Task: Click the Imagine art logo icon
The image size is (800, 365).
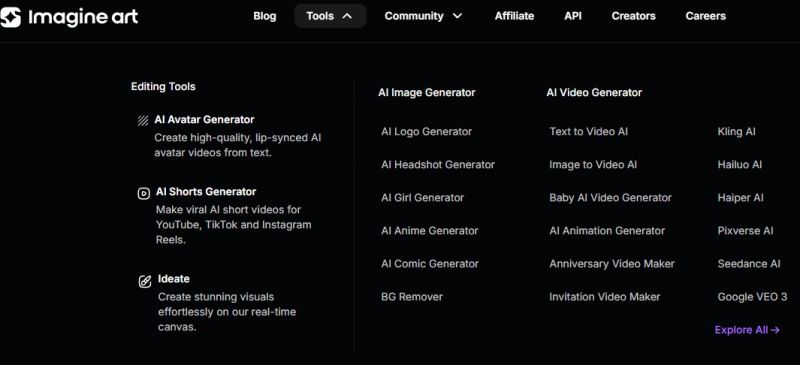Action: tap(10, 17)
